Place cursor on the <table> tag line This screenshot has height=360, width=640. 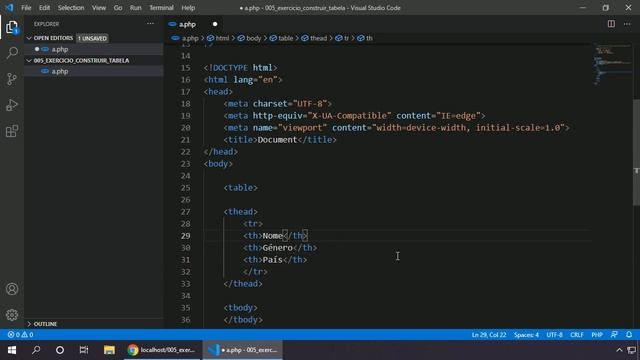point(240,188)
